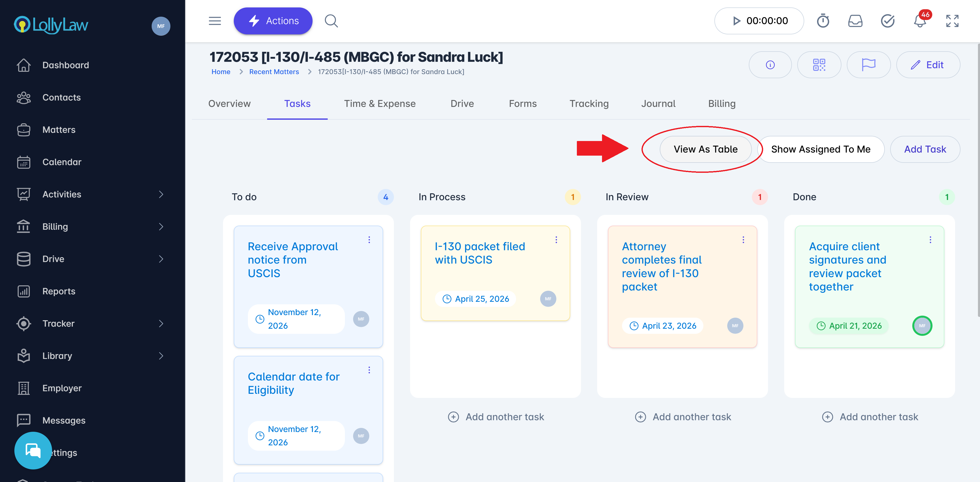Screen dimensions: 980x482
Task: Open the inbox tray icon
Action: [x=855, y=21]
